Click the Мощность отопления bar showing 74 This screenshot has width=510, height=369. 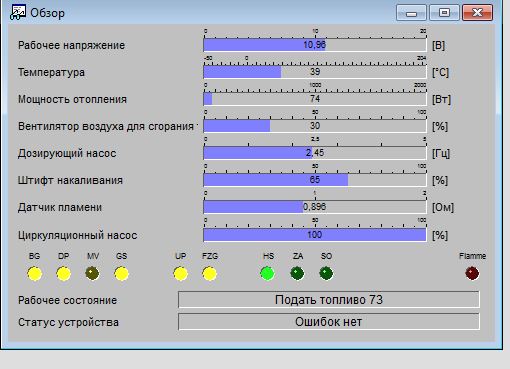point(315,99)
